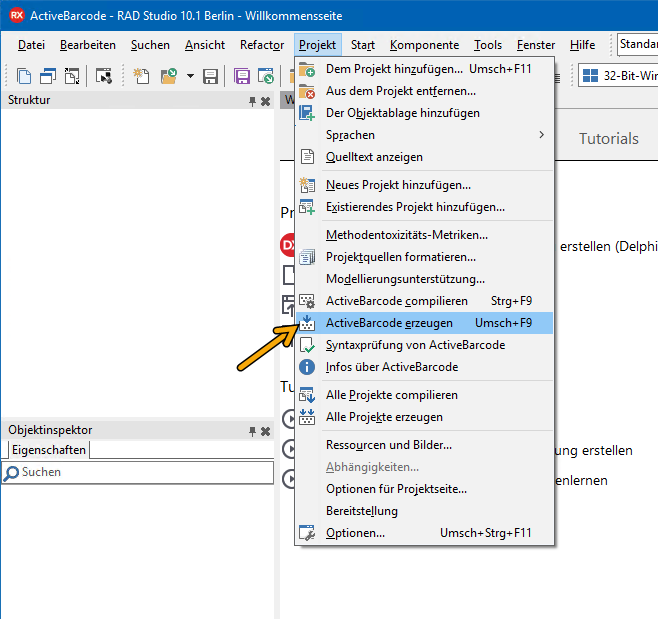Image resolution: width=658 pixels, height=619 pixels.
Task: Pin the Struktur panel
Action: (x=252, y=101)
